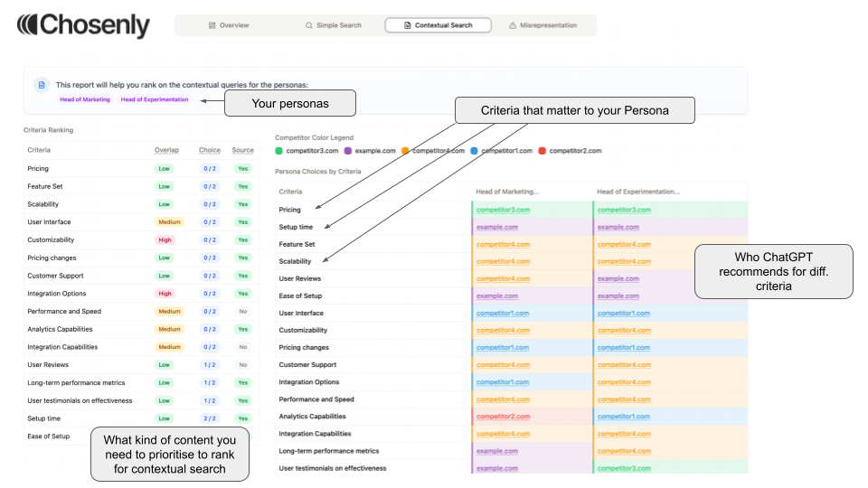Click the red competitor2.com legend swatch
Image resolution: width=868 pixels, height=488 pixels.
[542, 151]
